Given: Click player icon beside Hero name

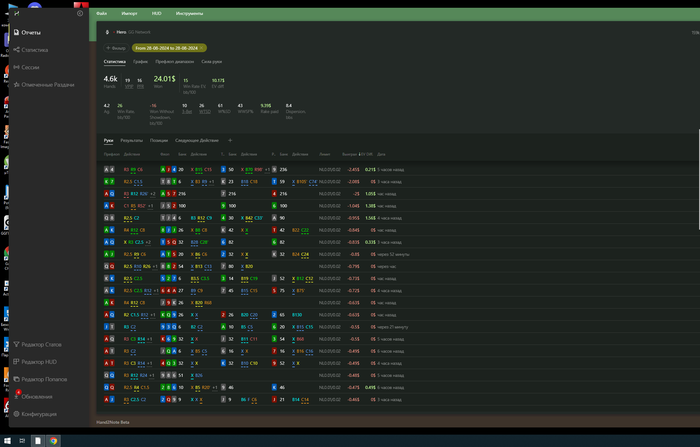Looking at the screenshot, I should click(107, 32).
